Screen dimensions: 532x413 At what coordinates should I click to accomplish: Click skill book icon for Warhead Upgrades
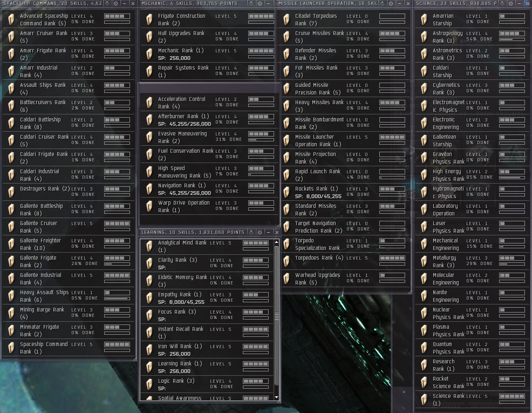pyautogui.click(x=287, y=279)
